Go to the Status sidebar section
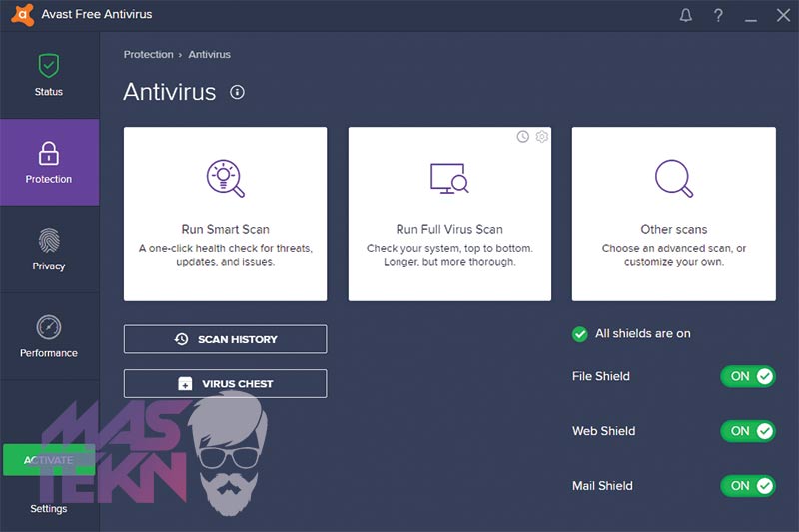The image size is (799, 532). click(x=49, y=75)
